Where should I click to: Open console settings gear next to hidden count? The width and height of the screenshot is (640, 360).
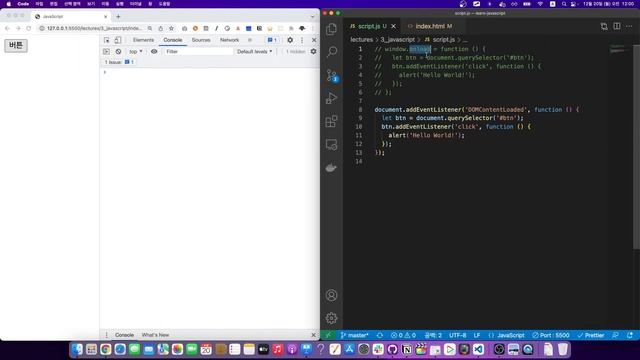[313, 51]
